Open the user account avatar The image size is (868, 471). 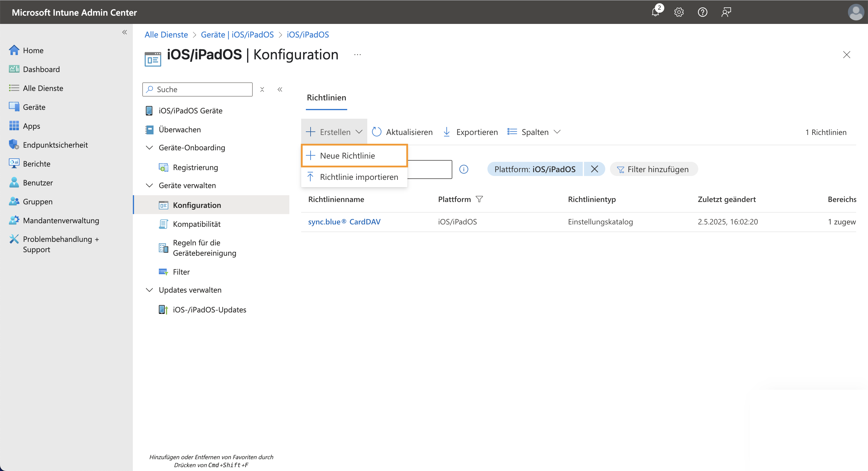click(856, 12)
